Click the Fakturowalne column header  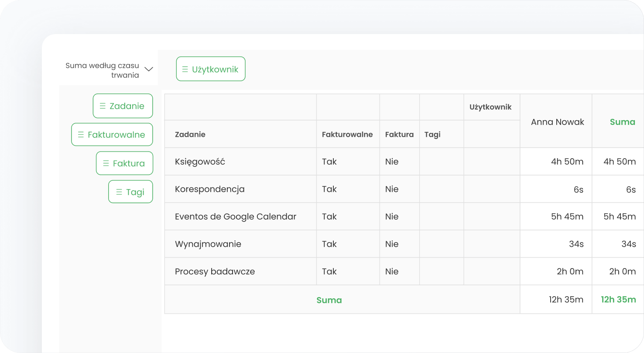click(x=347, y=135)
